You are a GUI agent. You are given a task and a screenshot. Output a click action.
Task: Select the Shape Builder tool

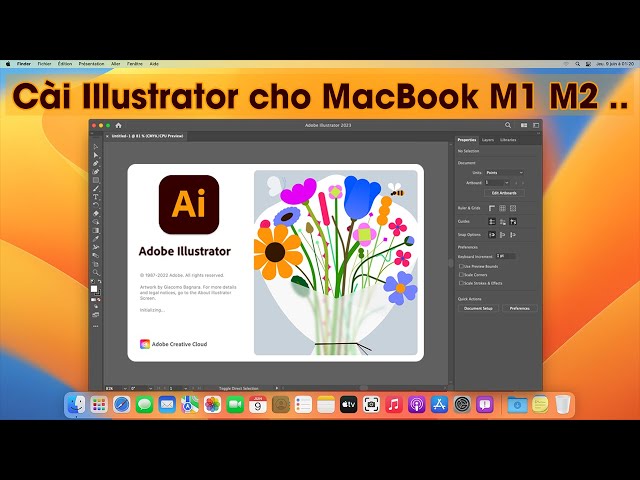pyautogui.click(x=96, y=222)
